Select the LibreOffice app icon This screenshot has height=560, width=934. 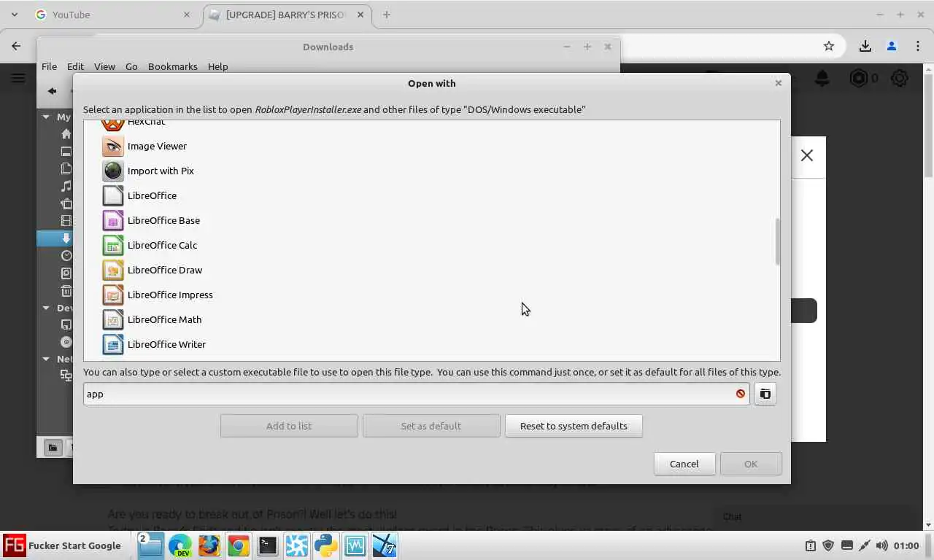tap(113, 195)
